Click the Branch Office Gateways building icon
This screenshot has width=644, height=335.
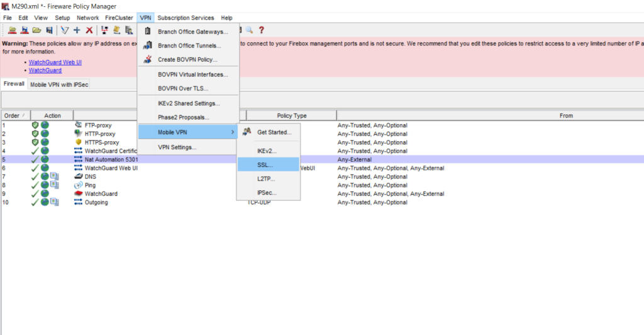tap(148, 31)
